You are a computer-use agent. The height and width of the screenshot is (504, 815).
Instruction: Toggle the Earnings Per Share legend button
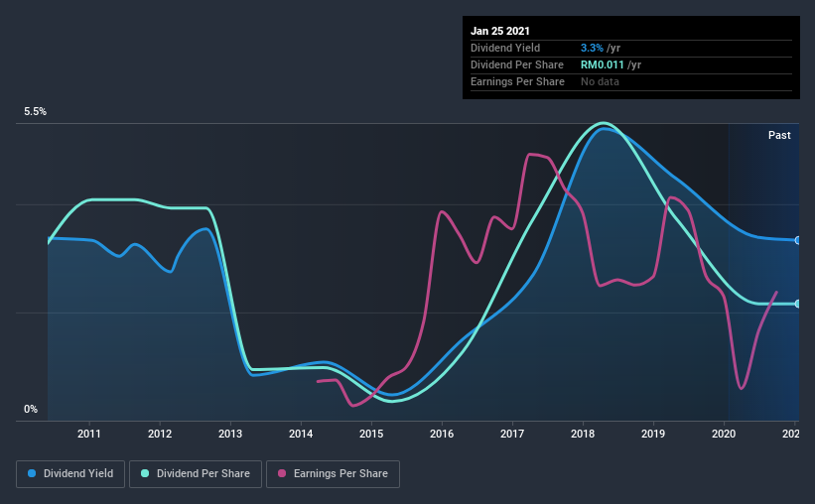(333, 474)
